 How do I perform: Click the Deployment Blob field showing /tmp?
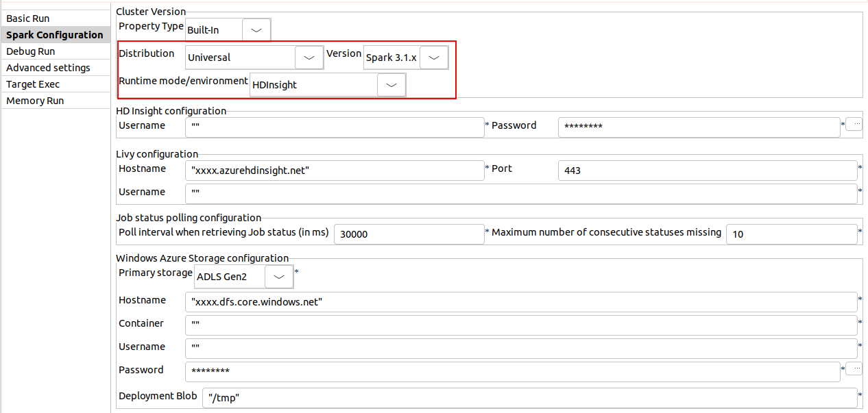click(529, 398)
